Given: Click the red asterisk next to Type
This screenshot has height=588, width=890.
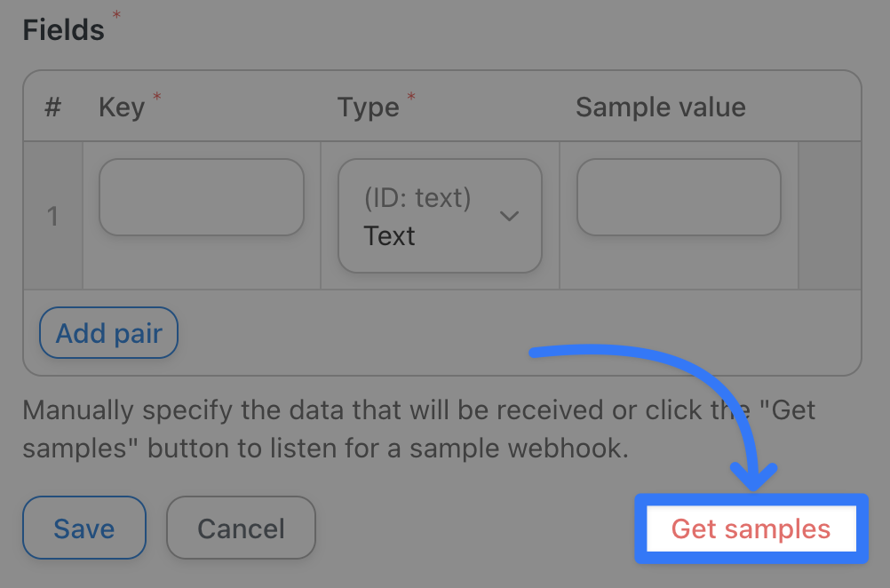Looking at the screenshot, I should coord(411,96).
